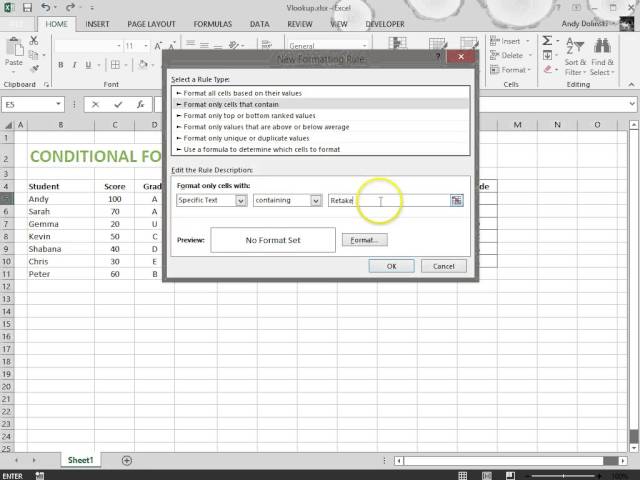The width and height of the screenshot is (640, 480).
Task: Click the Format... button in the dialog
Action: [x=364, y=240]
